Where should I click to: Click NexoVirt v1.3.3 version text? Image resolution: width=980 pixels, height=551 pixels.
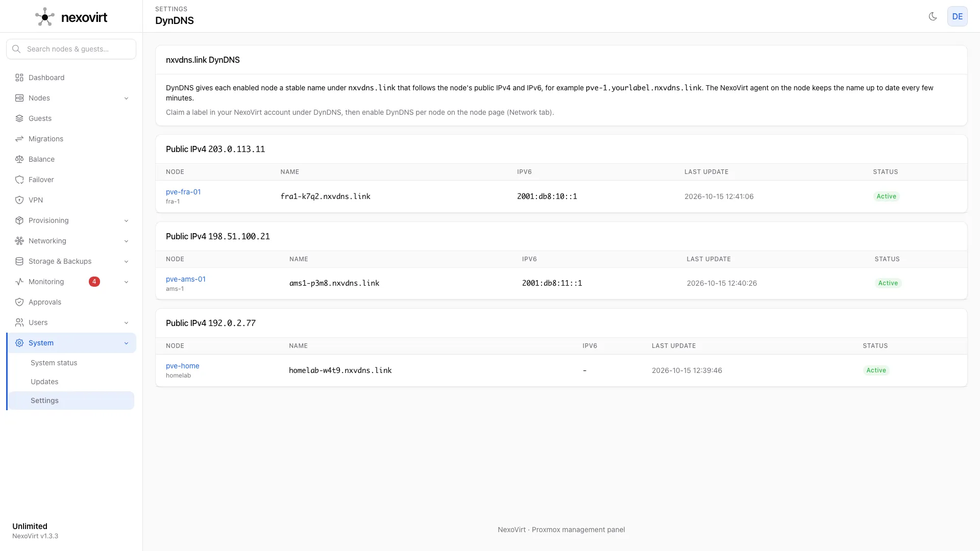[x=35, y=536]
